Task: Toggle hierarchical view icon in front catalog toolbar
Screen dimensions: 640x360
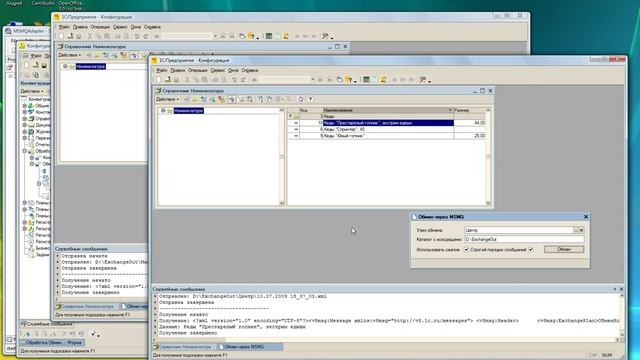Action: pyautogui.click(x=232, y=99)
